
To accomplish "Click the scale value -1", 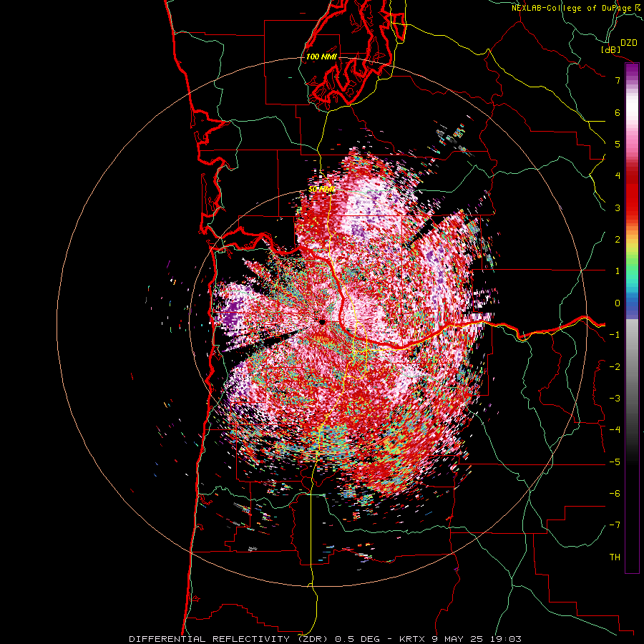I will 615,335.
